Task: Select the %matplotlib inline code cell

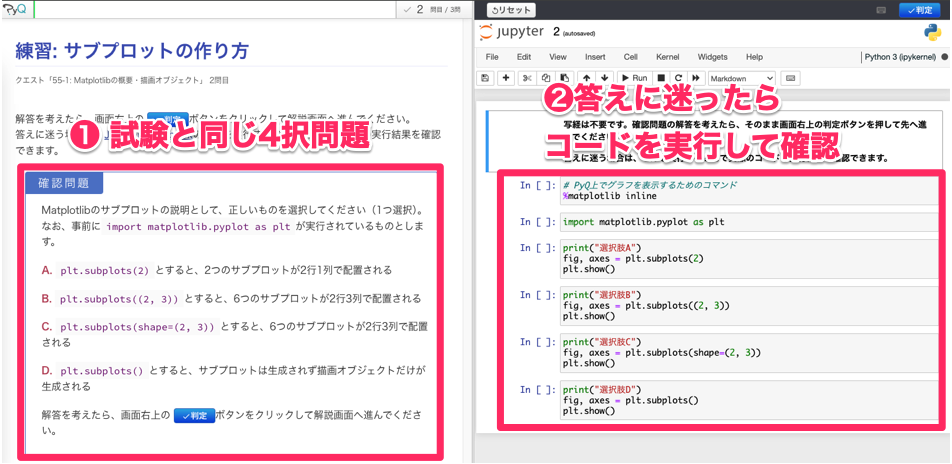Action: tap(748, 191)
